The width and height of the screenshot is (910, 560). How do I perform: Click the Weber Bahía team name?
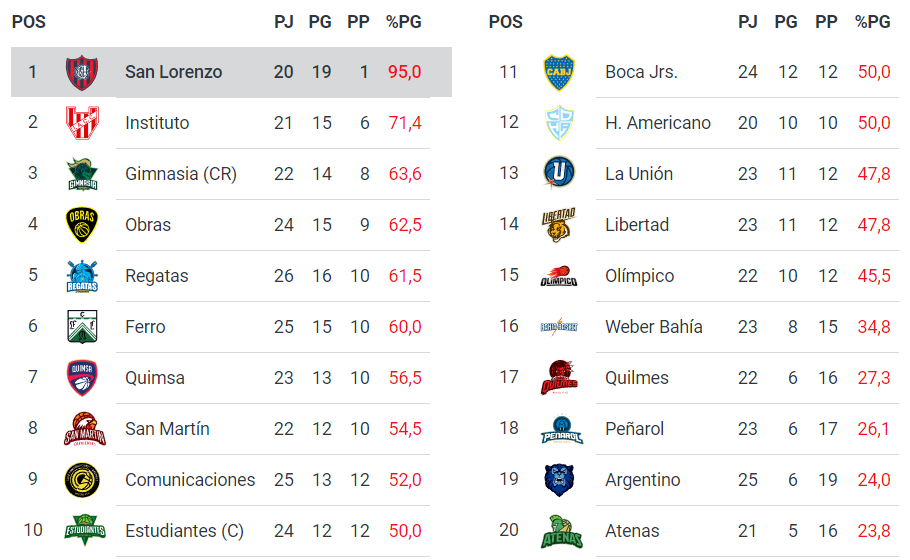[653, 327]
